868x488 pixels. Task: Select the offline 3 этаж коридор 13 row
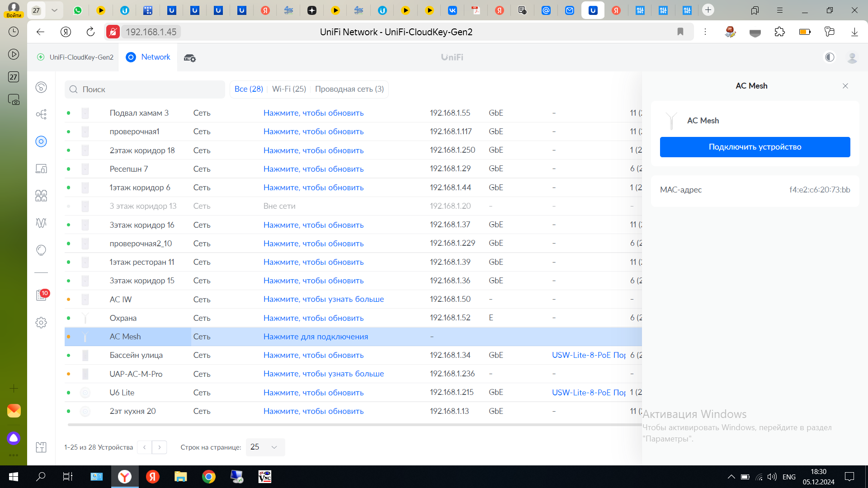pyautogui.click(x=353, y=206)
